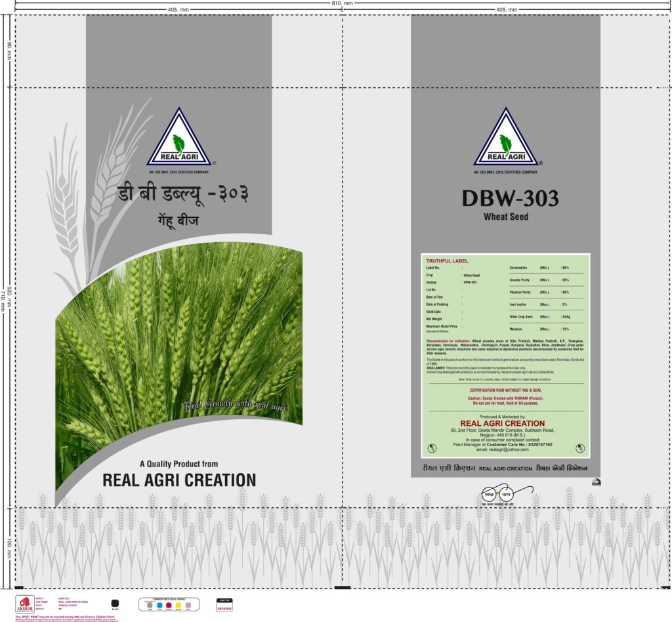672x622 pixels.
Task: Click the ISO certified text under the DBW-303 logo
Action: click(506, 172)
